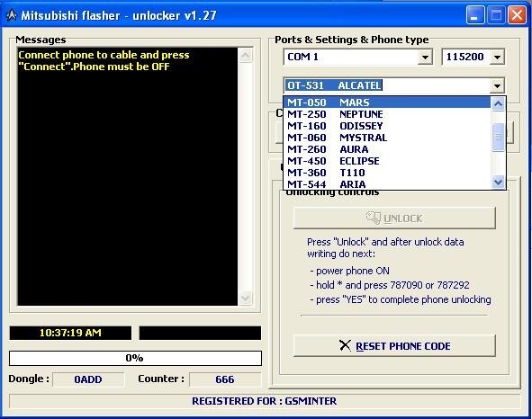Click the keys icon on Unlock button
The image size is (532, 419).
click(x=374, y=218)
